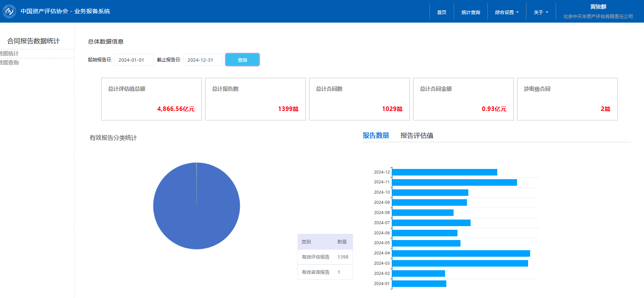Click the 截止报告日 end date field
Screen dimensions: 644x298
pyautogui.click(x=203, y=60)
